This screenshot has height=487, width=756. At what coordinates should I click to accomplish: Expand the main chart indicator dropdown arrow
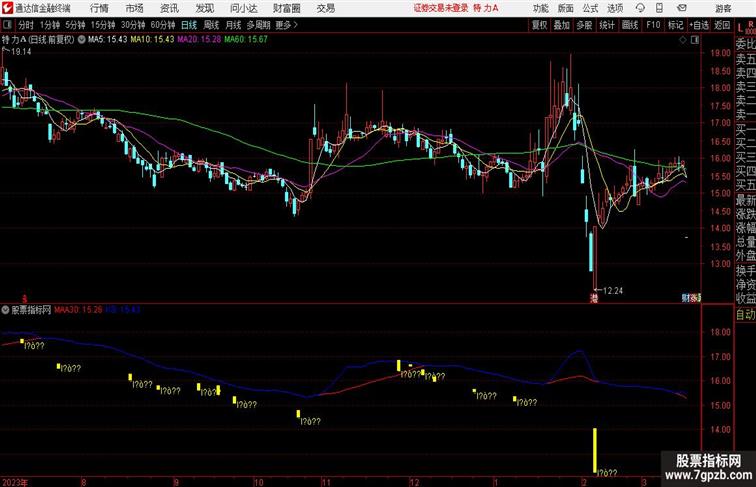coord(81,40)
